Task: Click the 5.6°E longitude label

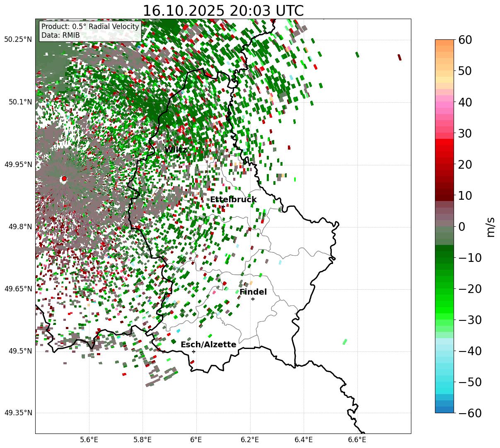Action: coord(89,440)
